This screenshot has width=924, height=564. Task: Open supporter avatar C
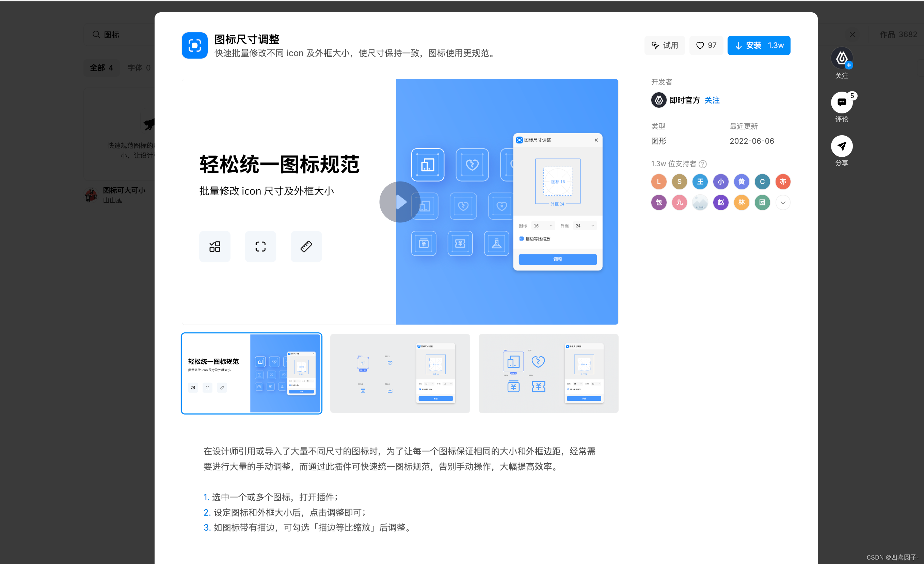762,182
